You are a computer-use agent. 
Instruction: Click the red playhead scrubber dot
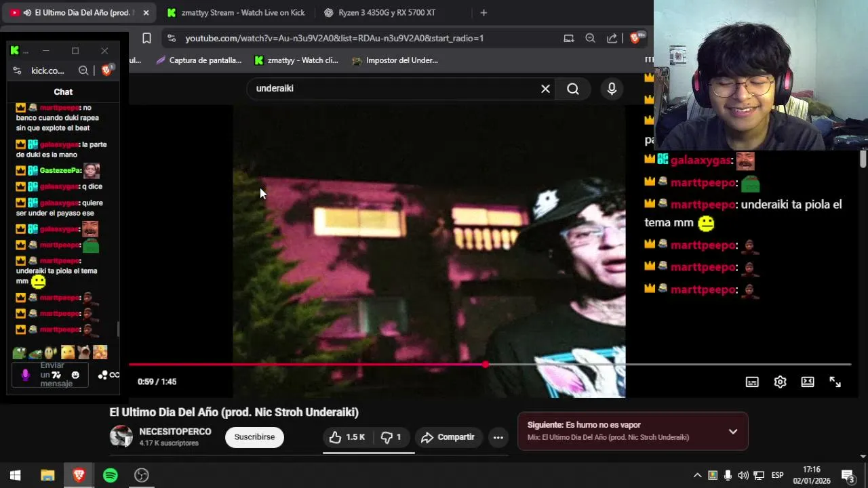486,365
